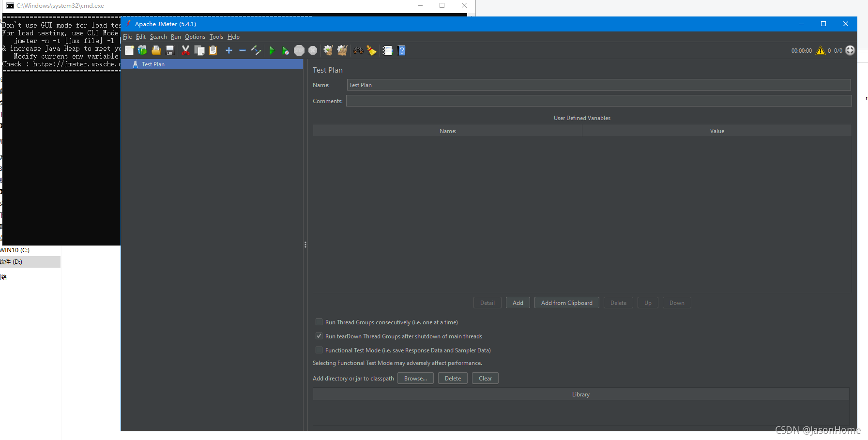
Task: Open the Function Helper list icon
Action: tap(387, 50)
